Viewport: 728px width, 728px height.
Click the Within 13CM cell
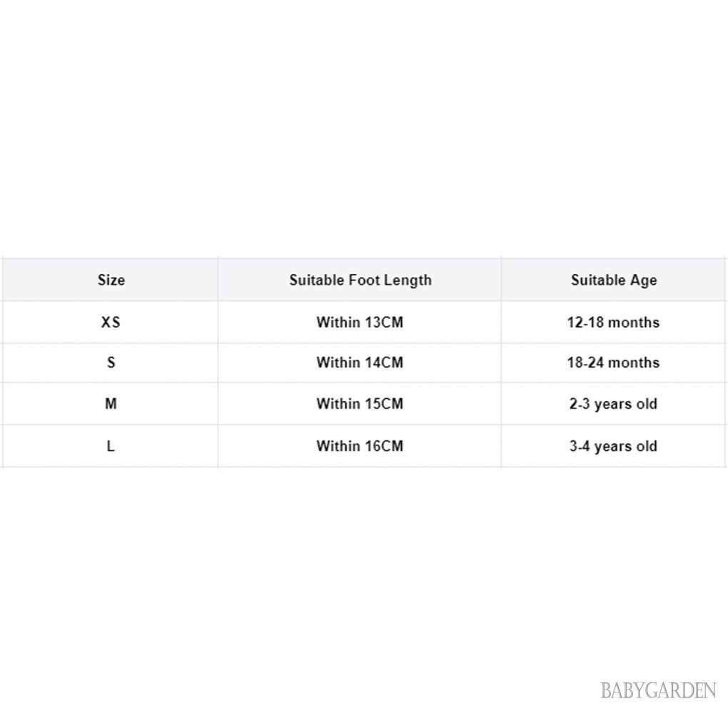pyautogui.click(x=360, y=322)
